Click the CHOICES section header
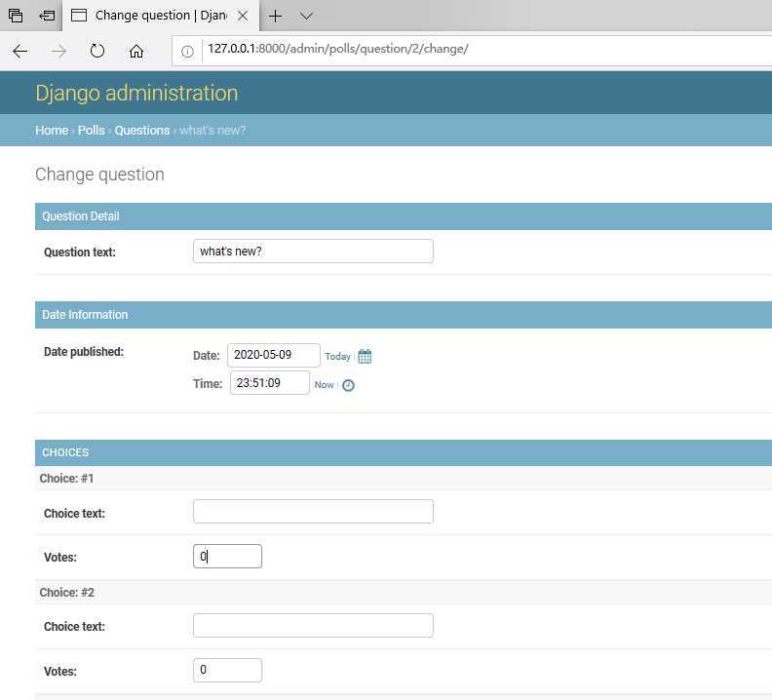Screen dimensions: 772x700 coord(404,452)
